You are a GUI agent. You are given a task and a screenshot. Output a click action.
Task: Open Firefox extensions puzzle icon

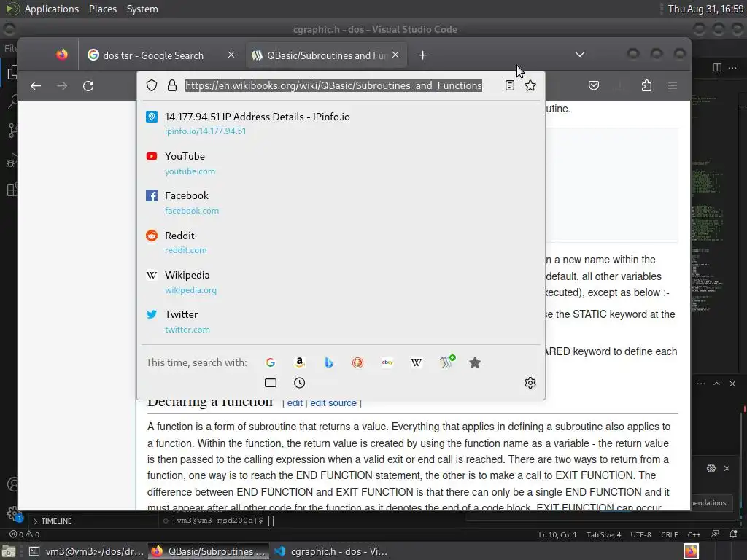point(646,86)
